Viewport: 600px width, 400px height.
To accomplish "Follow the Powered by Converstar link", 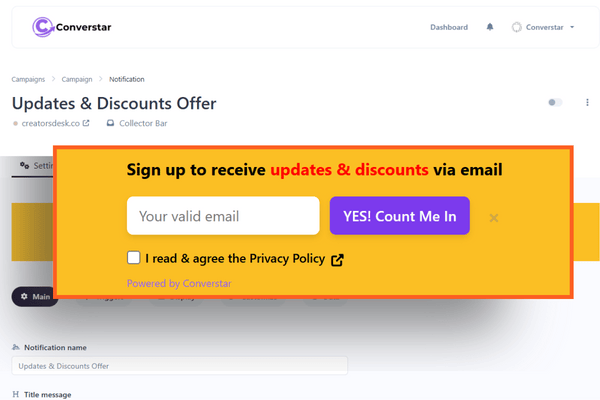I will [179, 284].
